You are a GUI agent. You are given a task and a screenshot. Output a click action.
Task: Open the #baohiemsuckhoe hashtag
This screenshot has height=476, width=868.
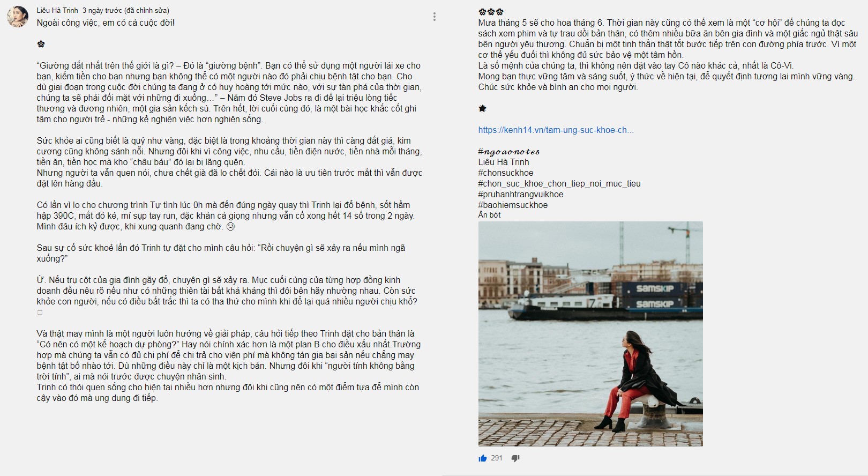coord(513,205)
